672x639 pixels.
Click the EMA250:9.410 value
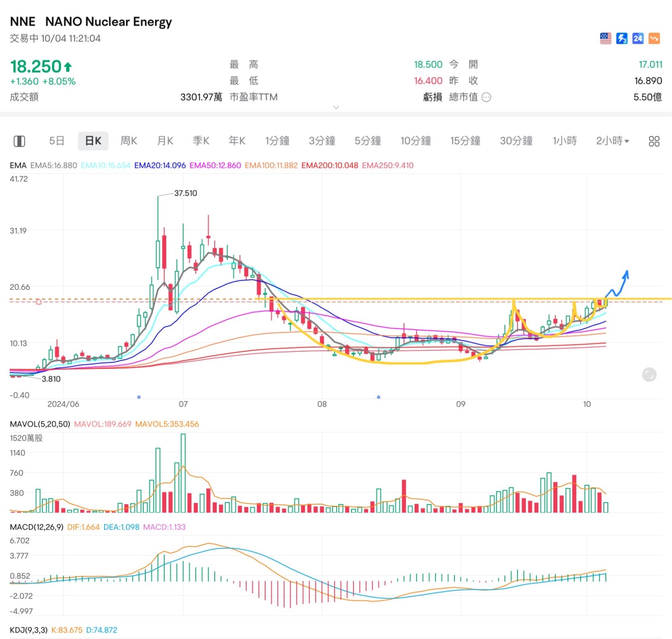coord(388,166)
